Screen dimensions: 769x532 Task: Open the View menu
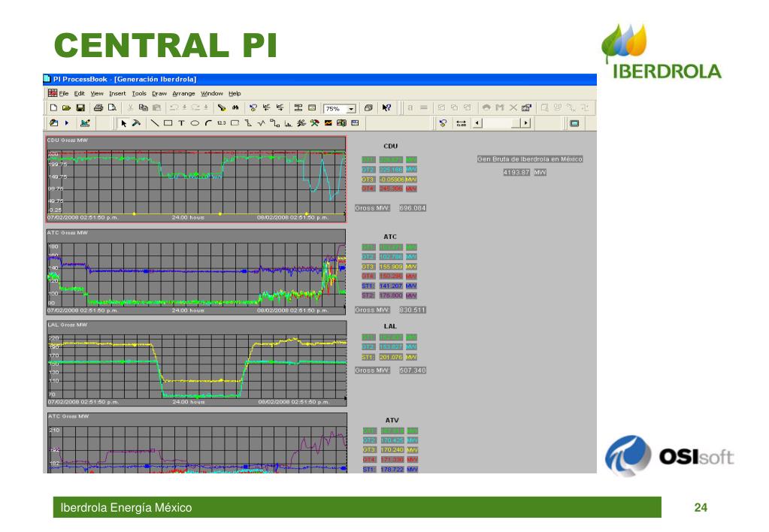coord(97,94)
